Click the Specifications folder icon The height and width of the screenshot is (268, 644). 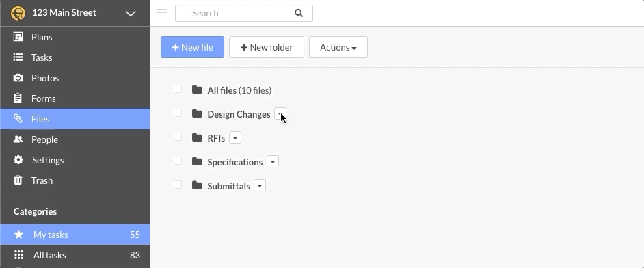coord(197,161)
